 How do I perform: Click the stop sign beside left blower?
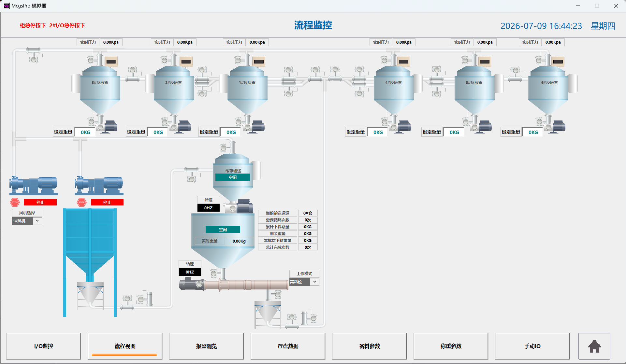(15, 202)
